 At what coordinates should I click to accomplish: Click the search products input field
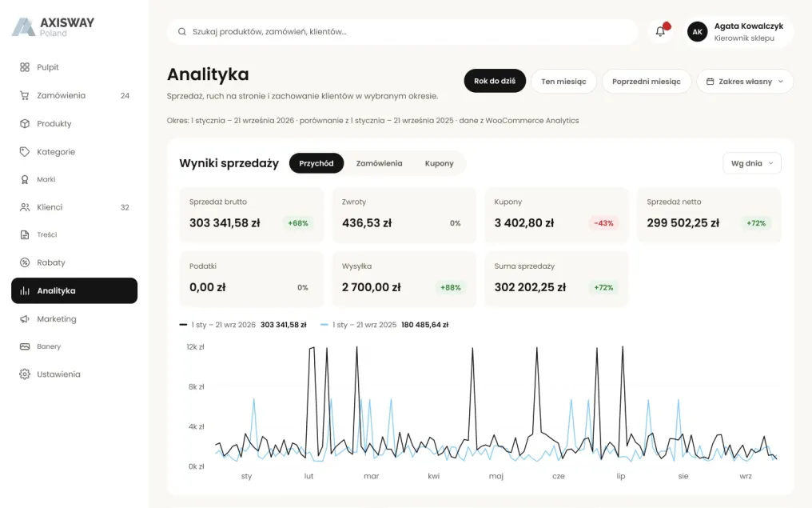pyautogui.click(x=402, y=32)
